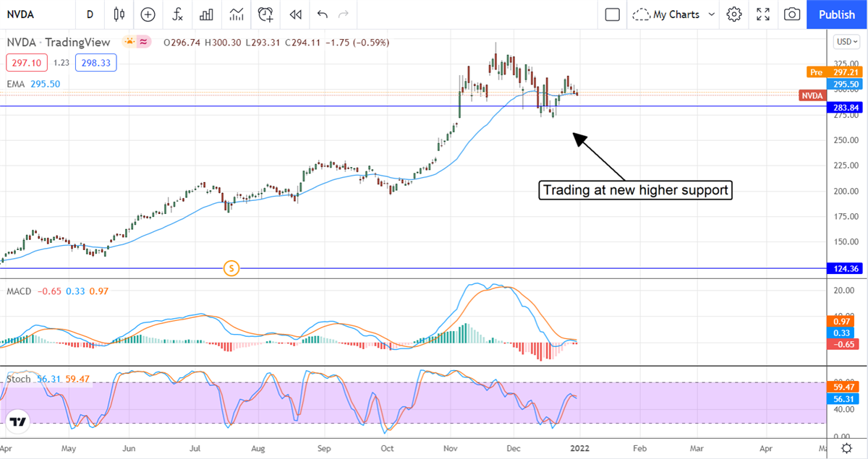Create an alert with the alarm clock icon
The height and width of the screenshot is (459, 868).
(266, 14)
